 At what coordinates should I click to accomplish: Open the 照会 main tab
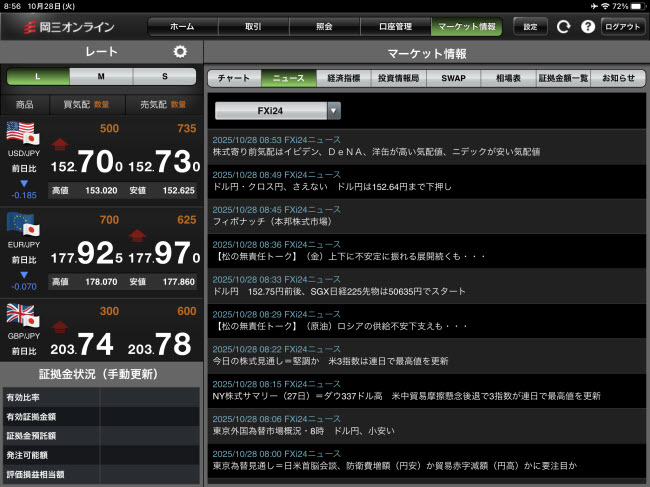[x=324, y=27]
